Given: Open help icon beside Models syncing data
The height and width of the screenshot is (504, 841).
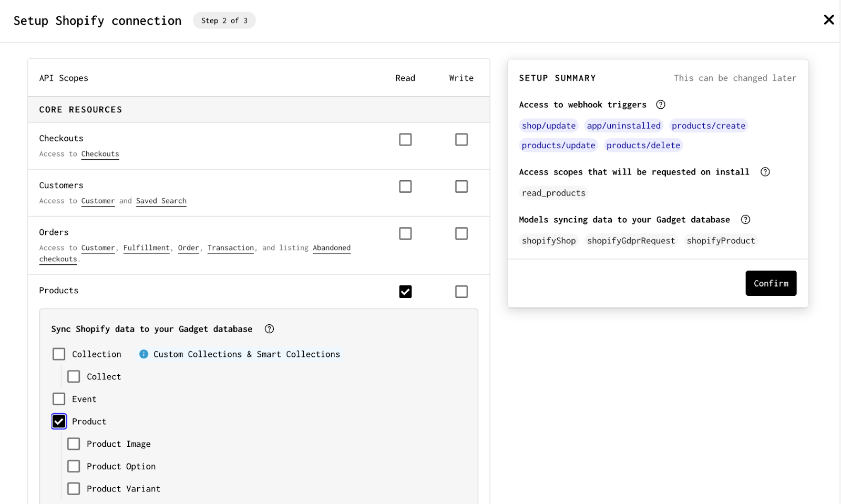Looking at the screenshot, I should point(745,220).
